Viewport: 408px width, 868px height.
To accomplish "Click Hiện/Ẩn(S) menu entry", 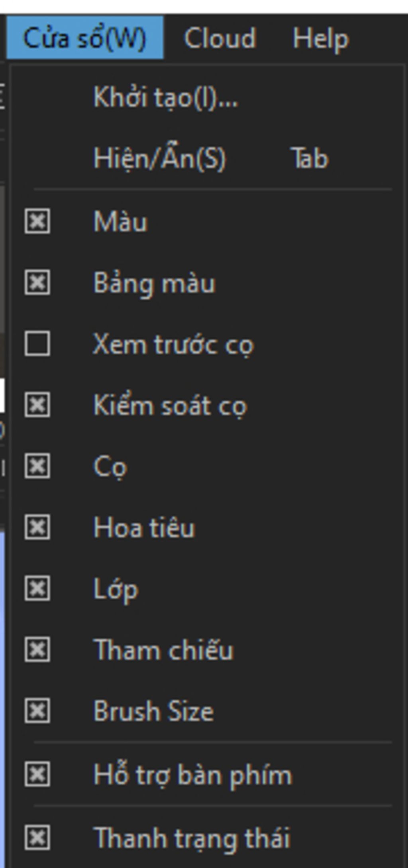I will tap(159, 158).
